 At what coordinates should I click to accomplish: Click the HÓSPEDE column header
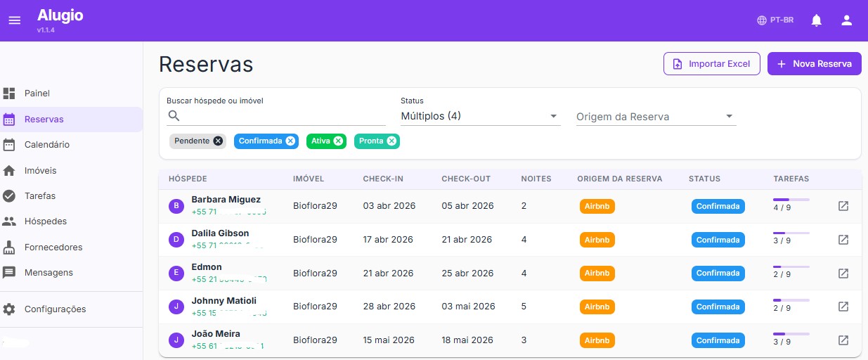pos(188,179)
